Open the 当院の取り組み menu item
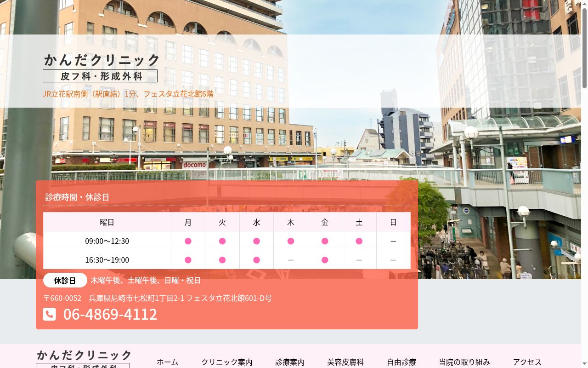The height and width of the screenshot is (368, 588). tap(464, 362)
